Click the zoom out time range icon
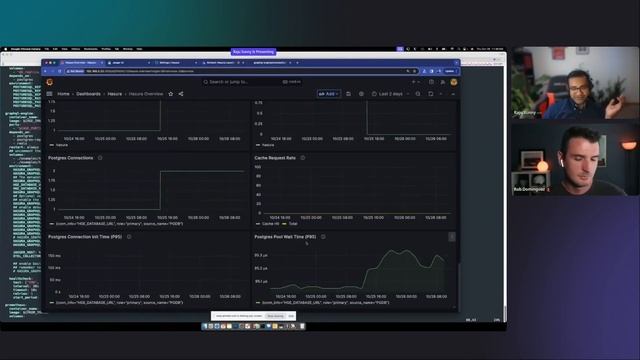 pos(418,94)
